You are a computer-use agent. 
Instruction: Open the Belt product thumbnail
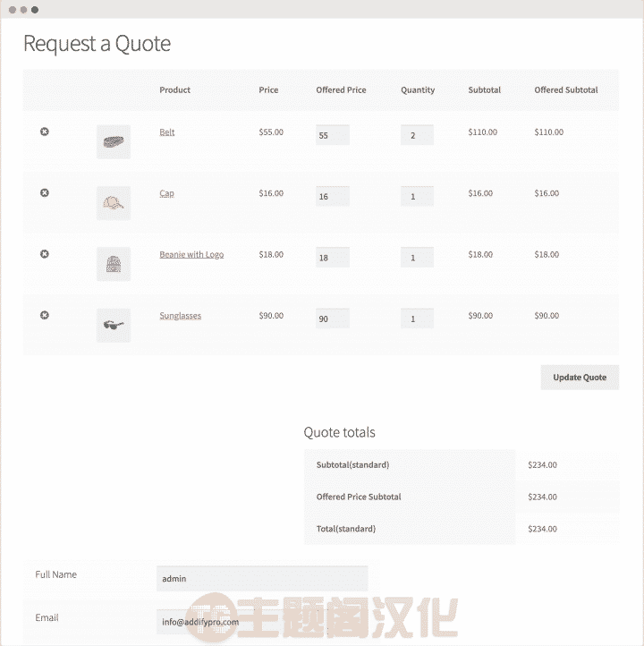[x=114, y=141]
